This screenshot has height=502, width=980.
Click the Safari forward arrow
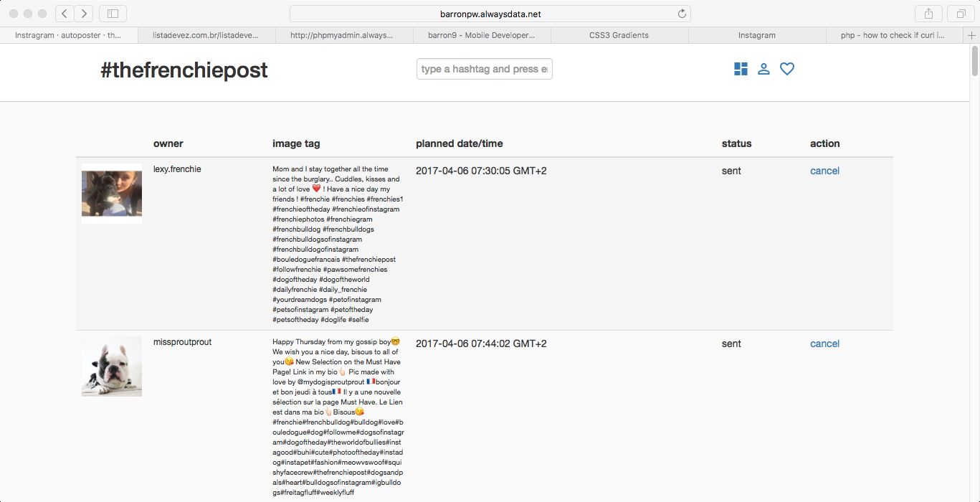click(x=84, y=14)
